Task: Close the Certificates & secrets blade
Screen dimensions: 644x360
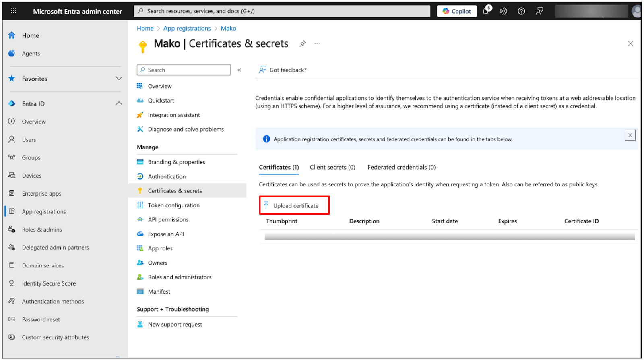Action: pos(630,43)
